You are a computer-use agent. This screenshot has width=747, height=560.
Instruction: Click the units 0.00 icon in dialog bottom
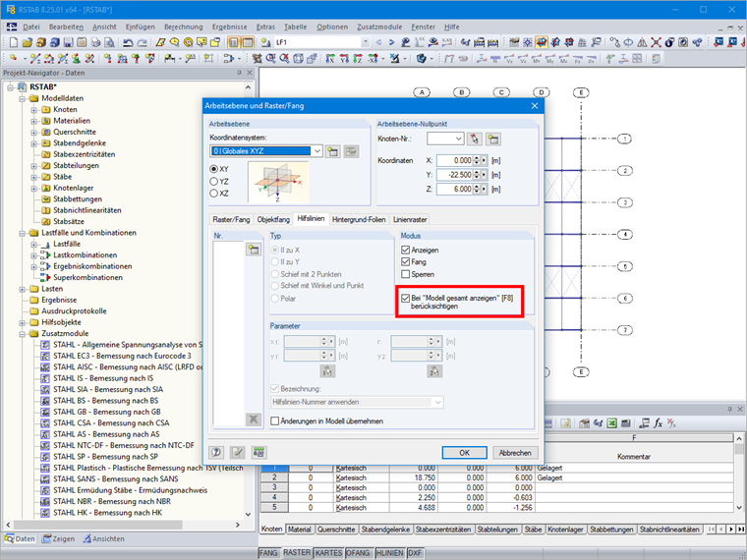coord(259,452)
